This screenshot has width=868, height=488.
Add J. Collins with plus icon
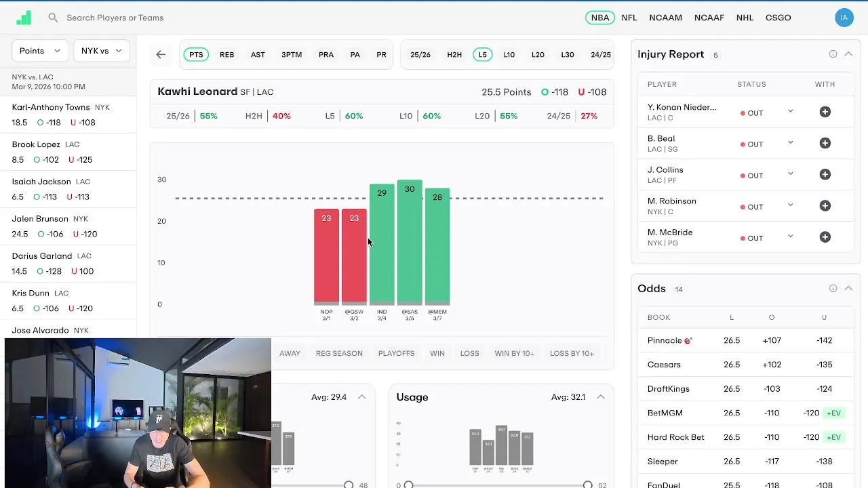coord(825,174)
